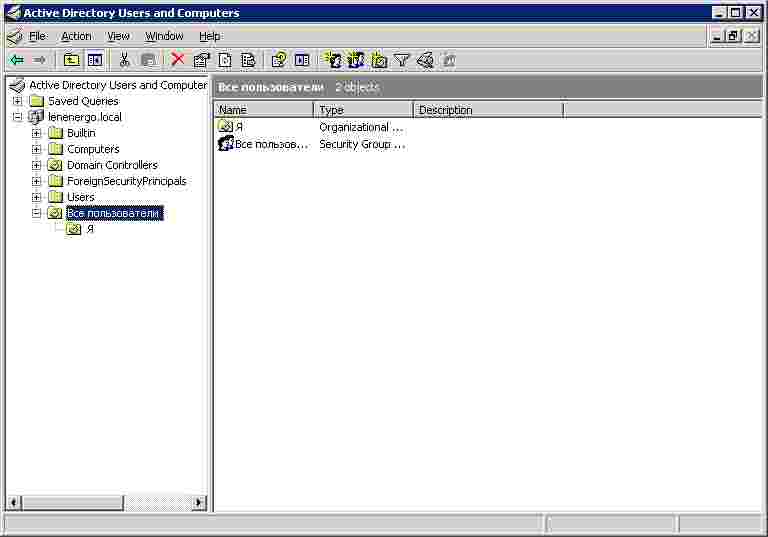Toggle Show/Hide Console Tree icon
Screen dimensions: 768x537
pos(95,60)
